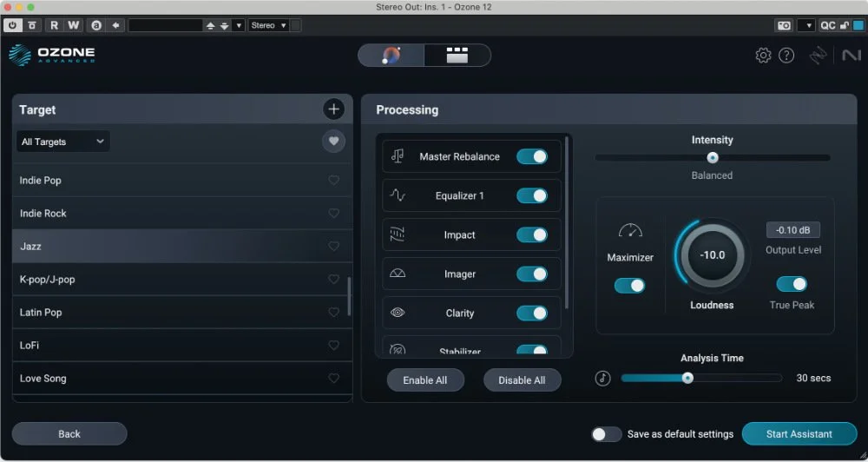Image resolution: width=868 pixels, height=462 pixels.
Task: Click the Native Instruments logo icon
Action: pos(852,56)
